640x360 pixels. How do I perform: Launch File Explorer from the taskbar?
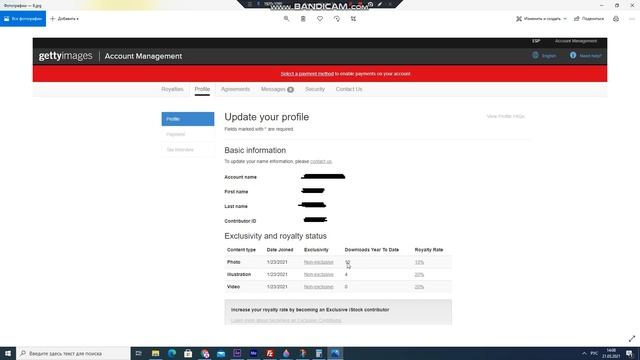coord(156,353)
